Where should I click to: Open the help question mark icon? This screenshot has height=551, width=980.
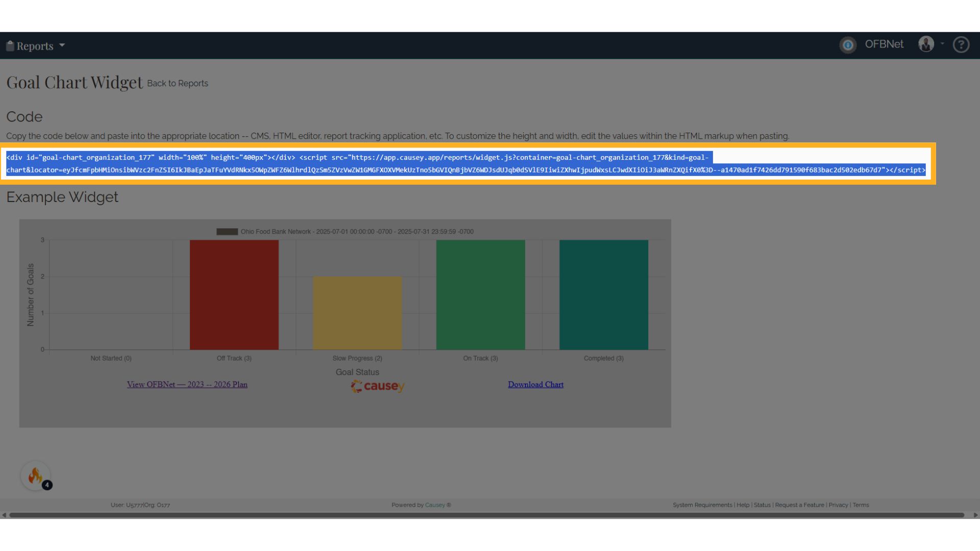click(x=961, y=45)
